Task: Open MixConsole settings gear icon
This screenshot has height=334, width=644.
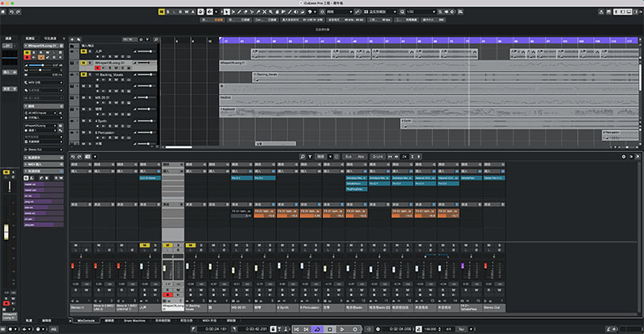Action: point(623,156)
